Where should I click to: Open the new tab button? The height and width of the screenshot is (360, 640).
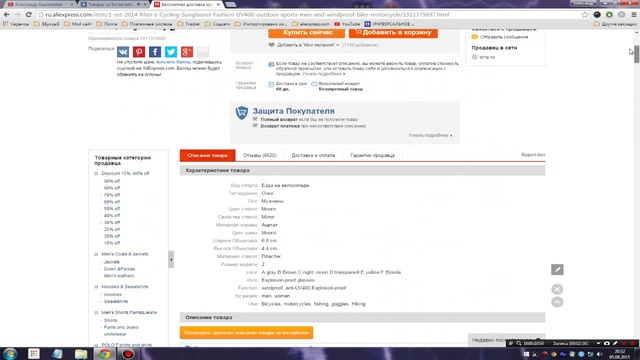[231, 4]
